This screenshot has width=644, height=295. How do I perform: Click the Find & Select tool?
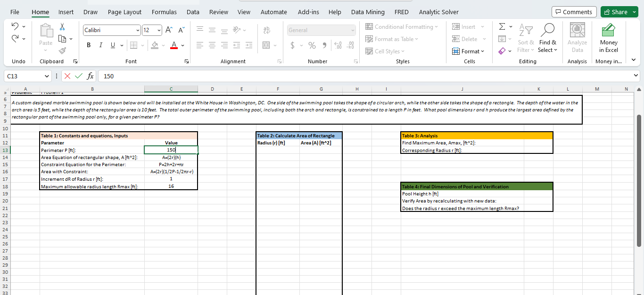(x=548, y=38)
